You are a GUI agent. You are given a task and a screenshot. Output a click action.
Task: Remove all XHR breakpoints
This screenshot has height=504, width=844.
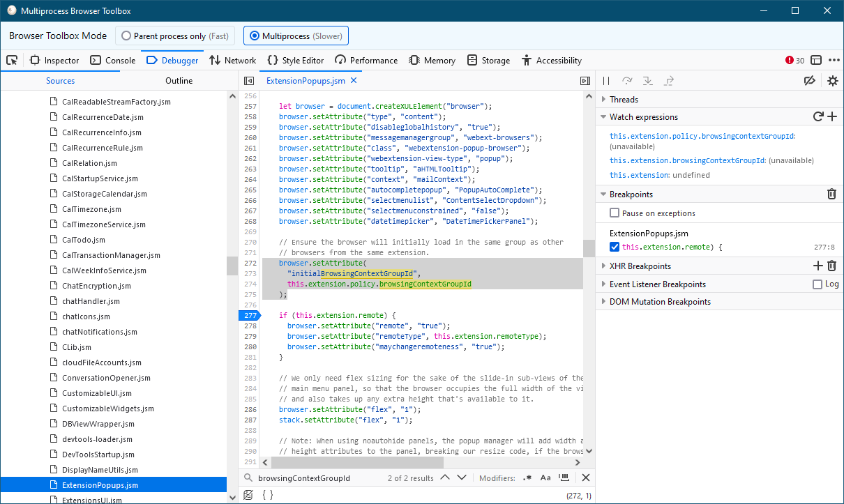tap(831, 266)
